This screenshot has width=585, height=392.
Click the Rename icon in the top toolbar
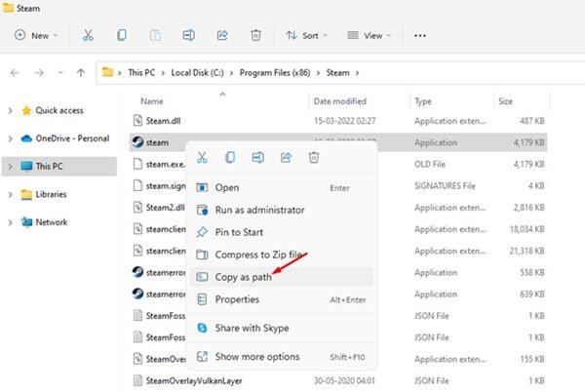click(188, 35)
